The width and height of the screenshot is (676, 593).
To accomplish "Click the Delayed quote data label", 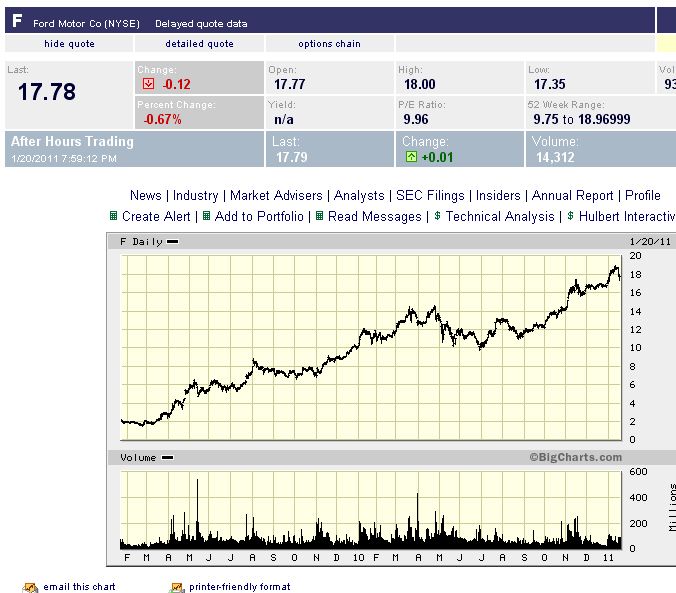I will coord(201,23).
